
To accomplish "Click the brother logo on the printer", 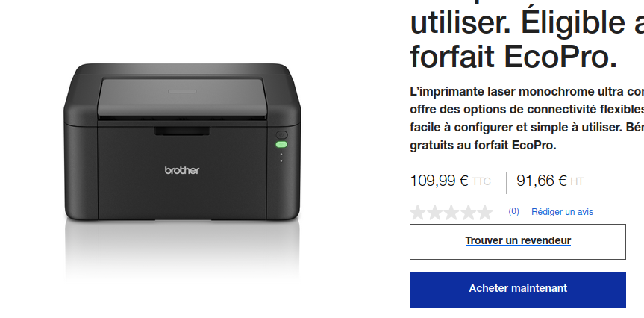I will coord(182,170).
